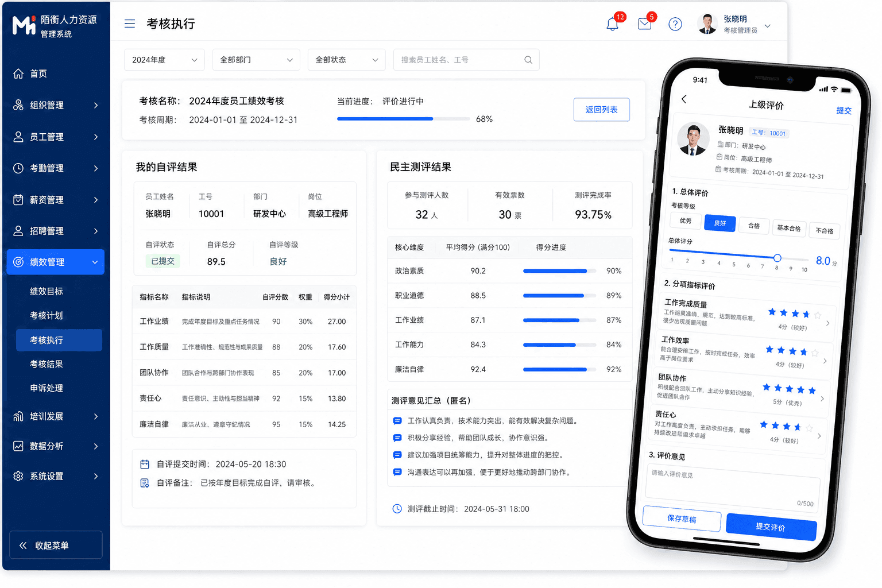The height and width of the screenshot is (588, 882).
Task: Click comment icon for 积极分享经验 feedback
Action: click(397, 438)
